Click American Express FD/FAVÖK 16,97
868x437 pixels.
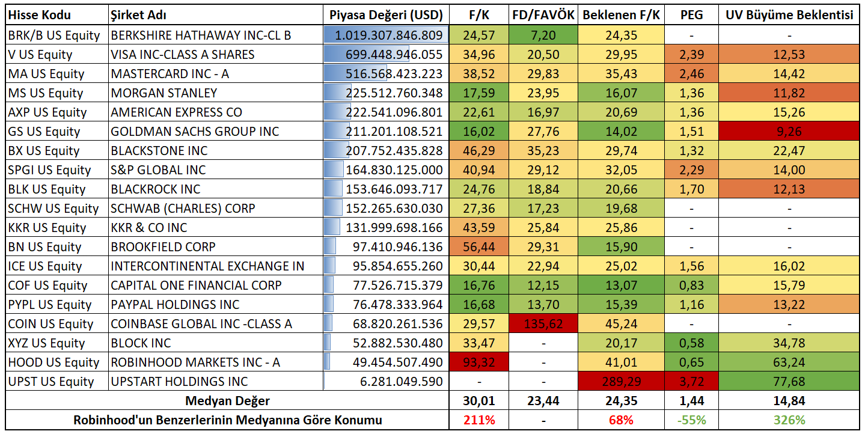pyautogui.click(x=543, y=112)
